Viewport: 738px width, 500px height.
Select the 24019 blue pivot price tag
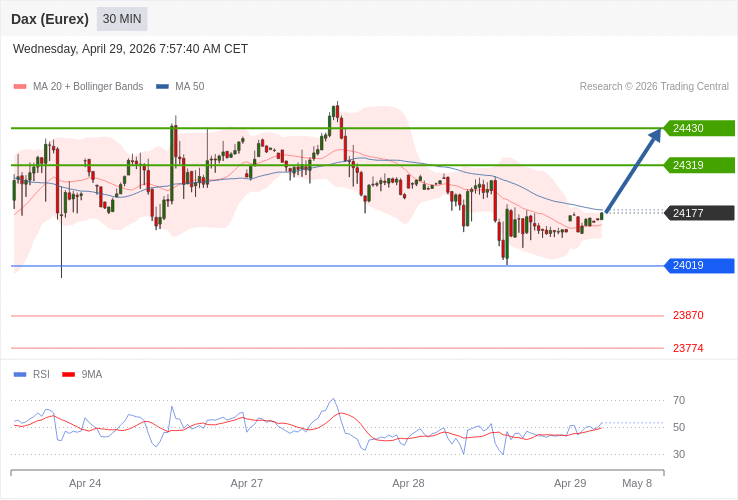pyautogui.click(x=699, y=265)
